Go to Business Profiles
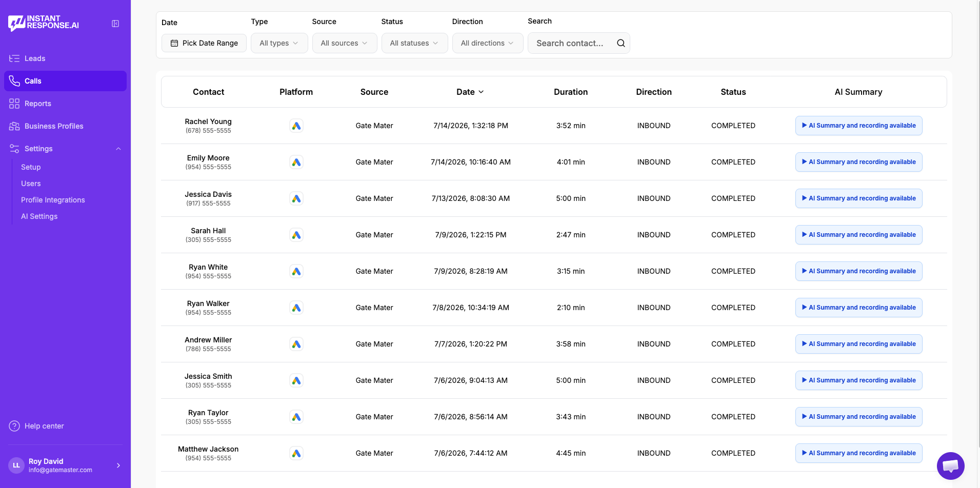Image resolution: width=980 pixels, height=488 pixels. pyautogui.click(x=65, y=126)
